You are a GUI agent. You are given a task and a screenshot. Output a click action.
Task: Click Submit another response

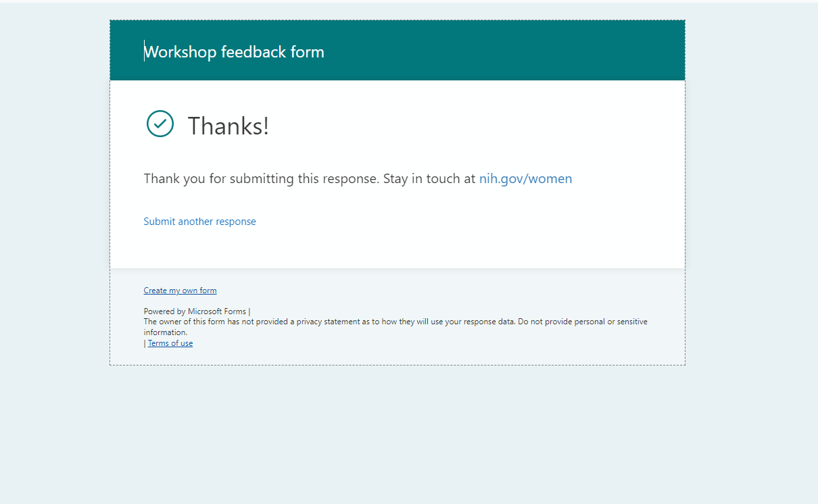(x=199, y=222)
